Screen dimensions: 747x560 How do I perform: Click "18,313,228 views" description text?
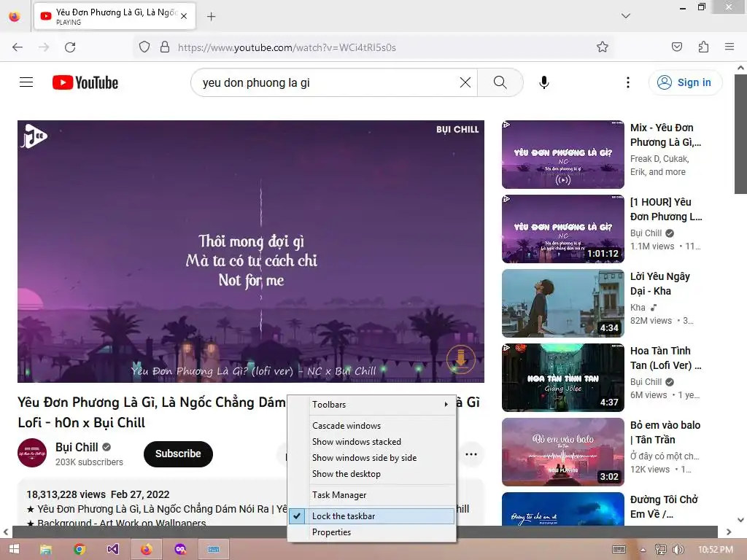tap(66, 494)
